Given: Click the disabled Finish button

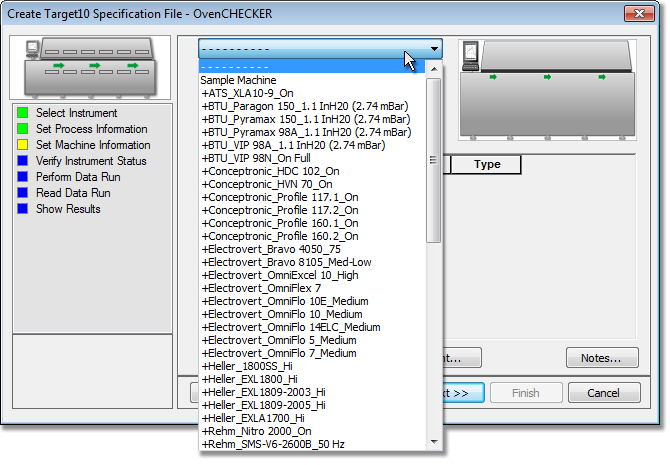Looking at the screenshot, I should pos(526,393).
